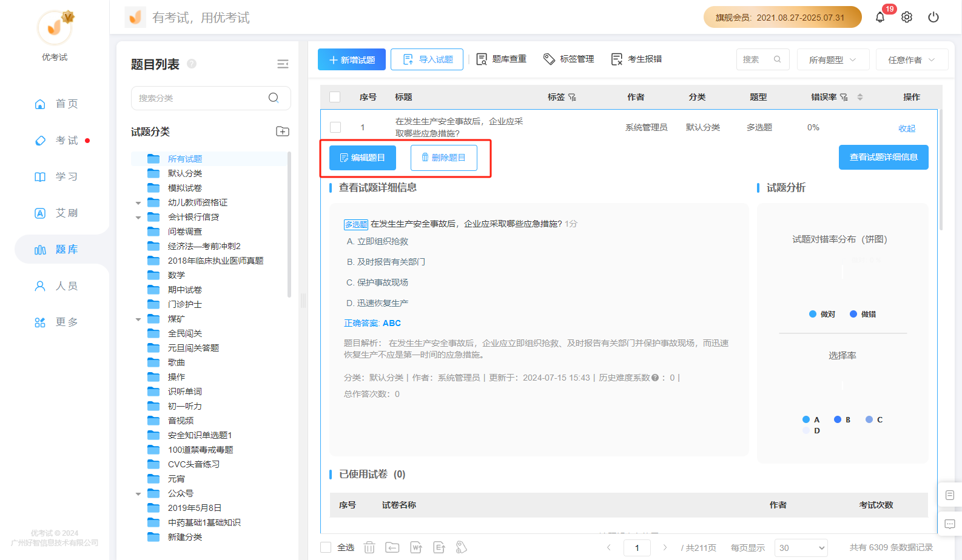This screenshot has height=560, width=962.
Task: Click help icon next to 历史难度系数
Action: 655,378
